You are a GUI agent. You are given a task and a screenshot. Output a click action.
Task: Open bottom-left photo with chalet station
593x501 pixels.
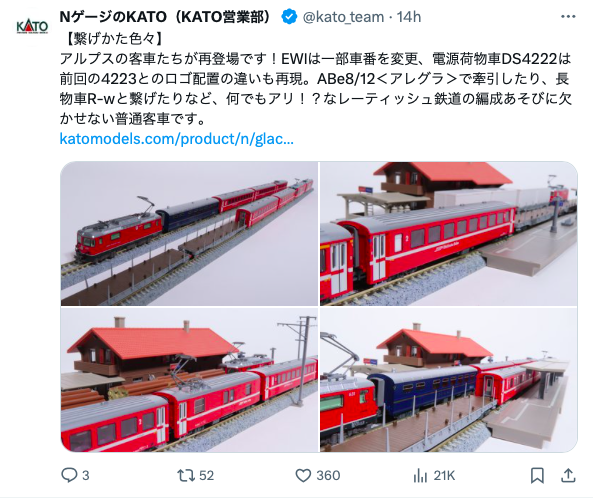(189, 380)
